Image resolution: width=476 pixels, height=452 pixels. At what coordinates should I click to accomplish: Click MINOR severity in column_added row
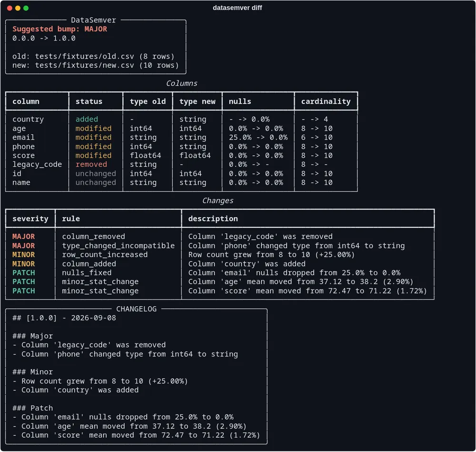pyautogui.click(x=23, y=264)
